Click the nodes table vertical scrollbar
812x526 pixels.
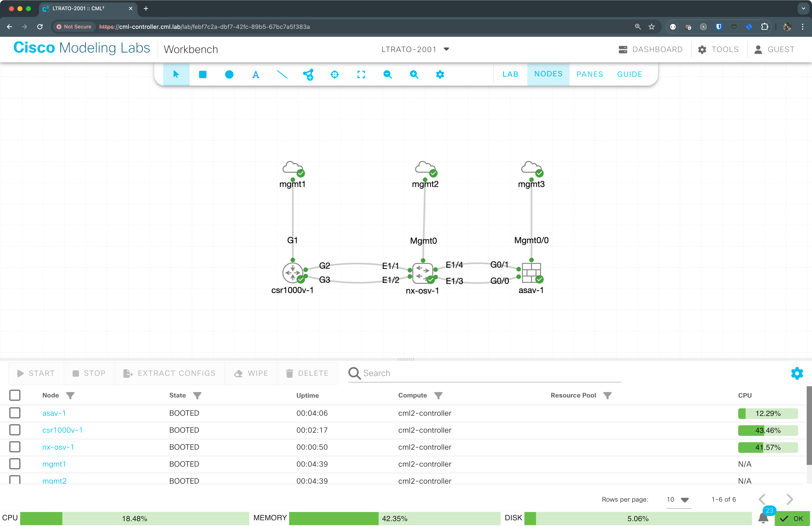point(809,425)
